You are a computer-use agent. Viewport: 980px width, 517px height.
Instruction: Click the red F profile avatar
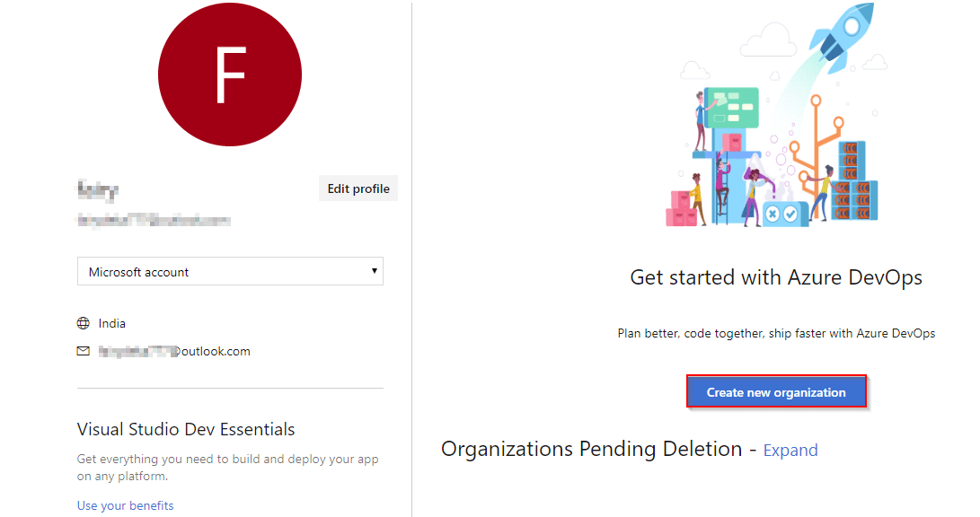pos(230,74)
